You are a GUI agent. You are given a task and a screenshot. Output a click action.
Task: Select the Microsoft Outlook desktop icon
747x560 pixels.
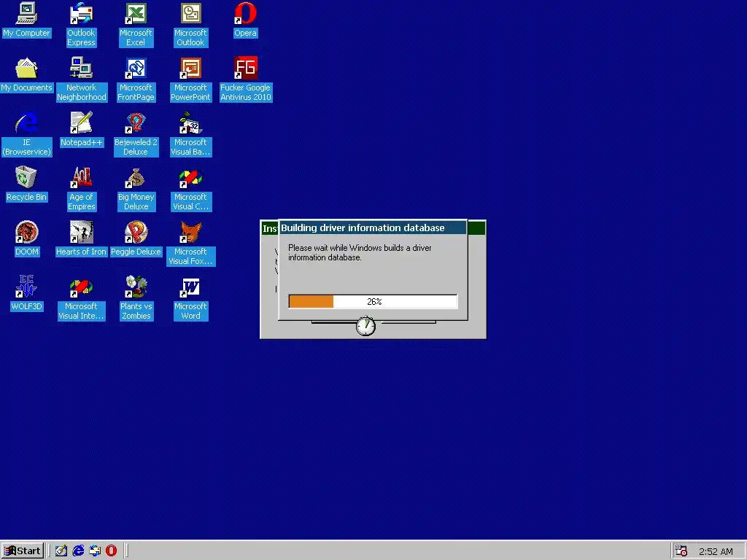pos(190,25)
